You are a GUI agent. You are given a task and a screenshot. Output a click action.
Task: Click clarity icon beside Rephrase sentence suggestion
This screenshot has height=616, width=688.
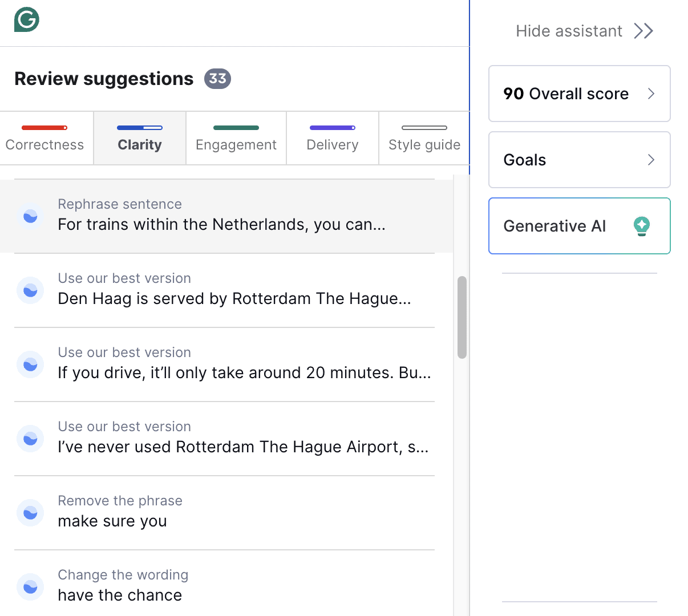30,216
